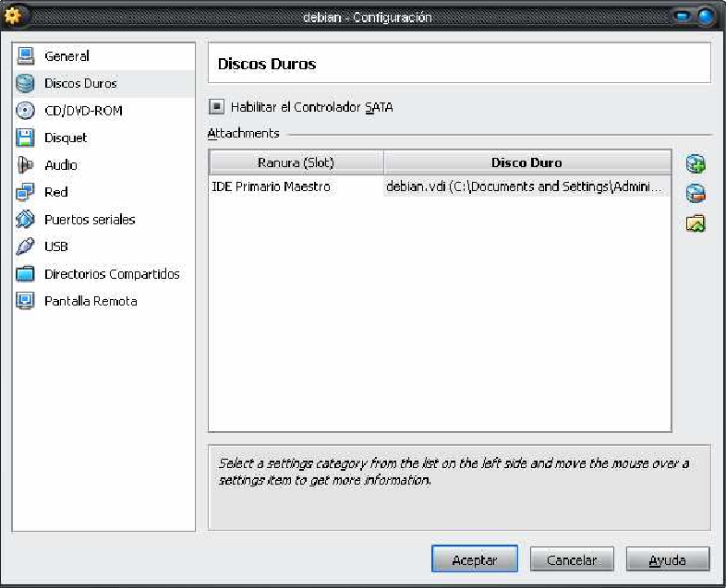The image size is (726, 588).
Task: Click the Ayuda help button
Action: pos(667,559)
